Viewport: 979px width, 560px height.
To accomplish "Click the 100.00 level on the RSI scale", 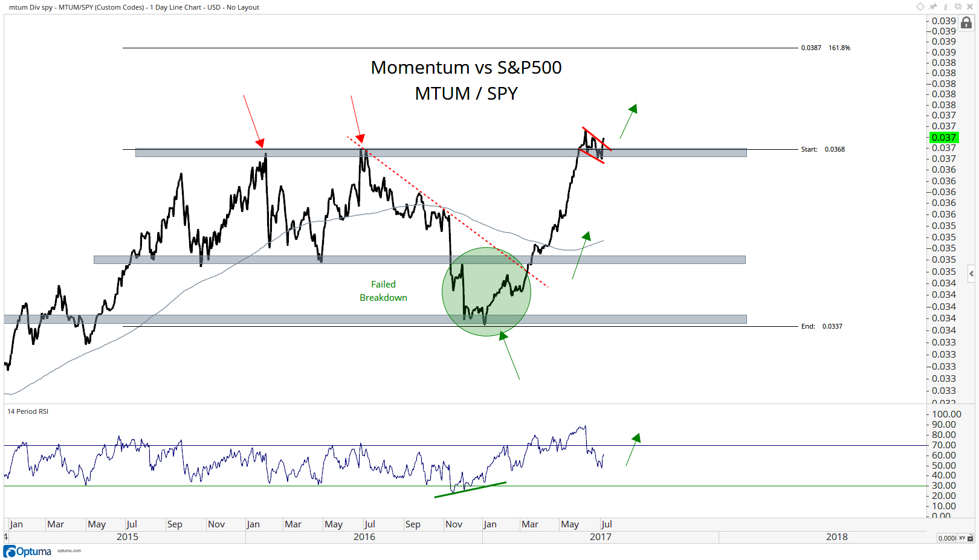I will (946, 414).
